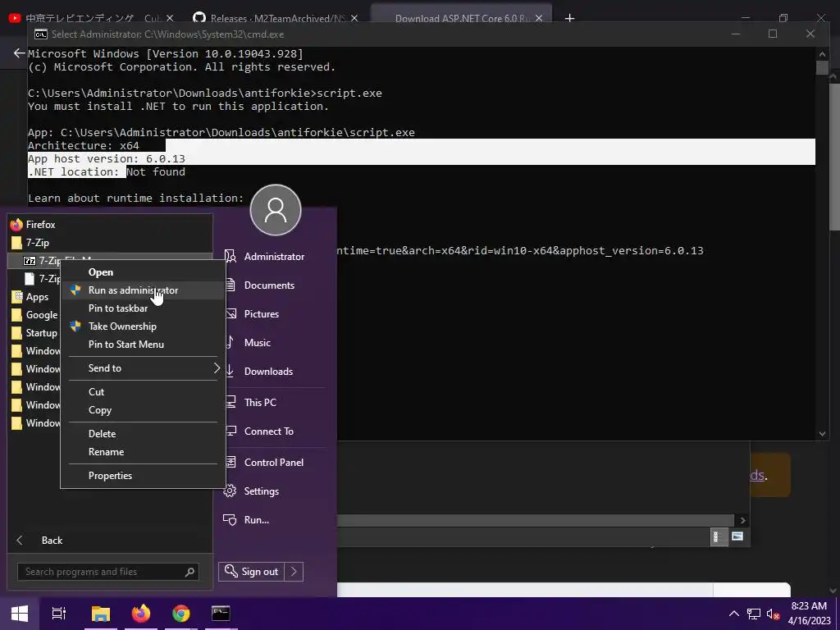The height and width of the screenshot is (630, 840).
Task: Choose Pin to Start Menu option
Action: coord(143,345)
